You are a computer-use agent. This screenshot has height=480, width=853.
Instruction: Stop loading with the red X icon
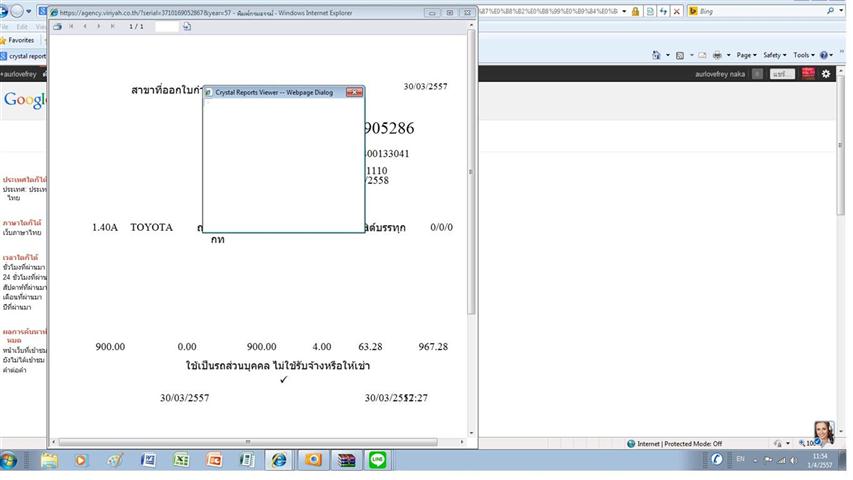point(677,11)
